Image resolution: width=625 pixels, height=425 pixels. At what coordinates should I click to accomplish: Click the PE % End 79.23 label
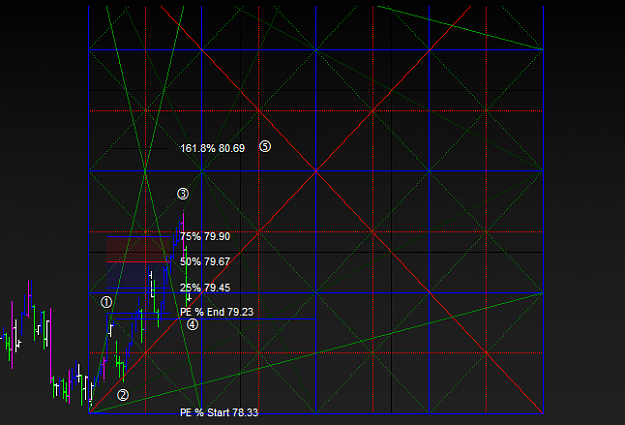point(216,312)
